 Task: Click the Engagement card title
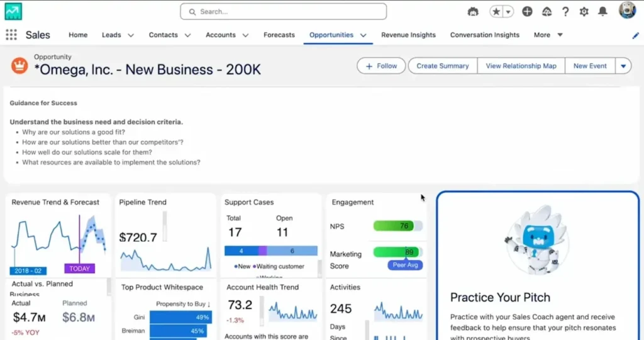(x=353, y=202)
